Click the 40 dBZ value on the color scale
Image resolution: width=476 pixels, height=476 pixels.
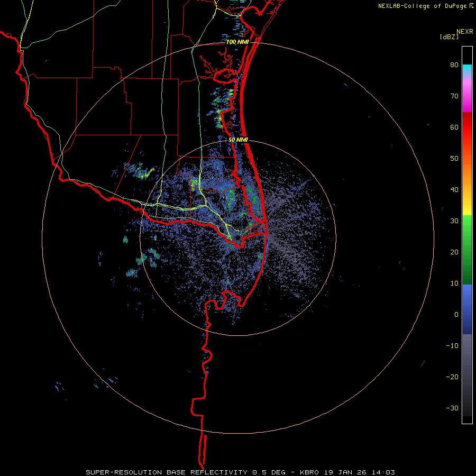(x=454, y=190)
